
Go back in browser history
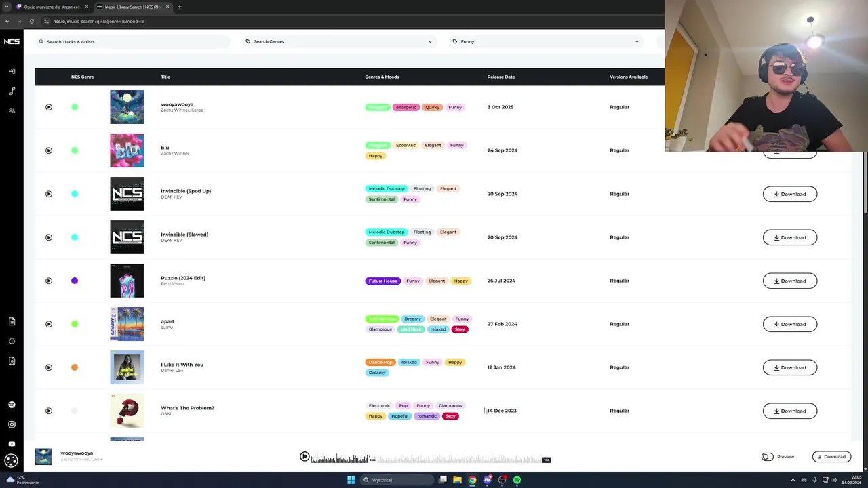[x=7, y=21]
